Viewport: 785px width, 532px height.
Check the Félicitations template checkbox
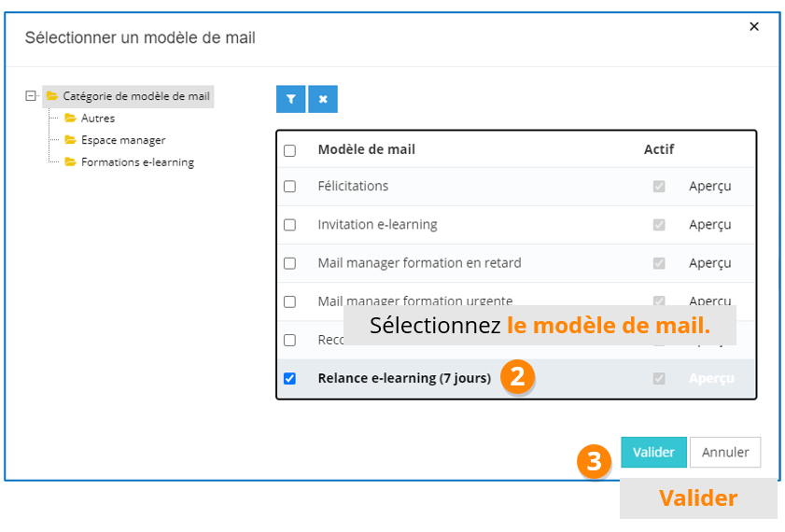click(289, 187)
